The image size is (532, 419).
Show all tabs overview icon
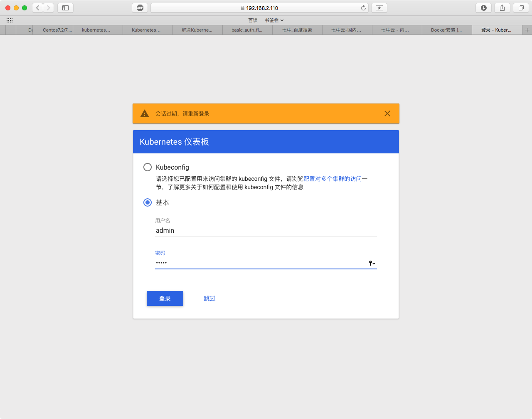(x=521, y=8)
